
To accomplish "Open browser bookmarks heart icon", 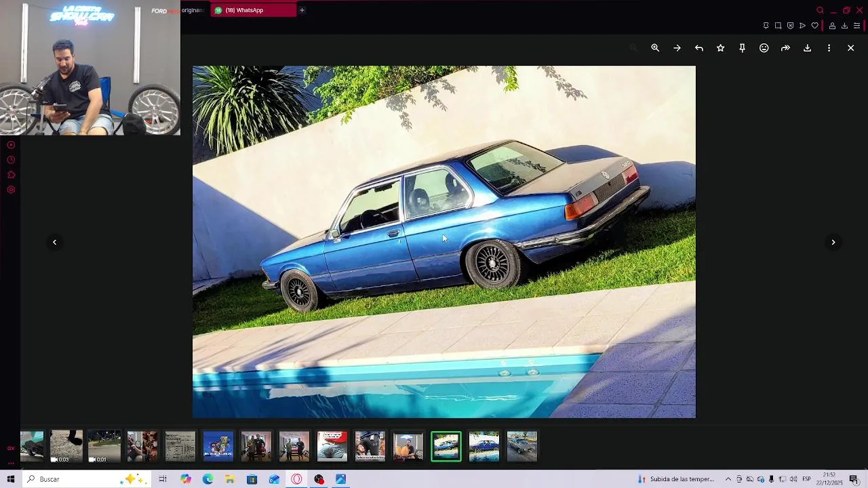I will coord(814,26).
